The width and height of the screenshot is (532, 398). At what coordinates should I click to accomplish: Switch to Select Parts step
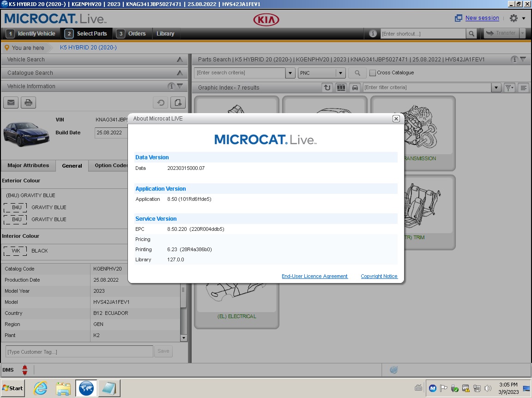click(86, 34)
